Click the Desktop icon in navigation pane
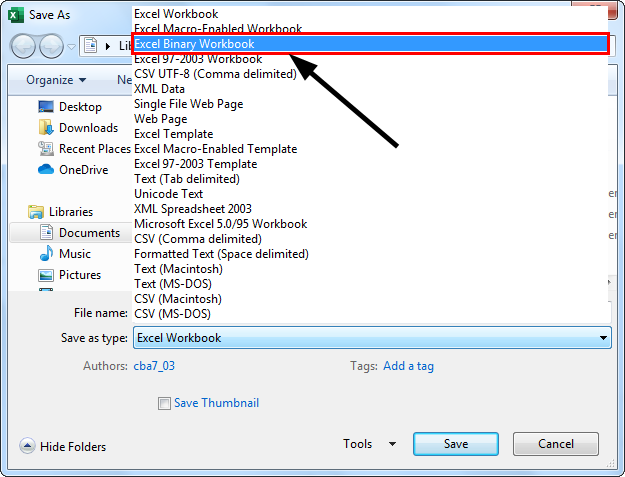 tap(46, 106)
